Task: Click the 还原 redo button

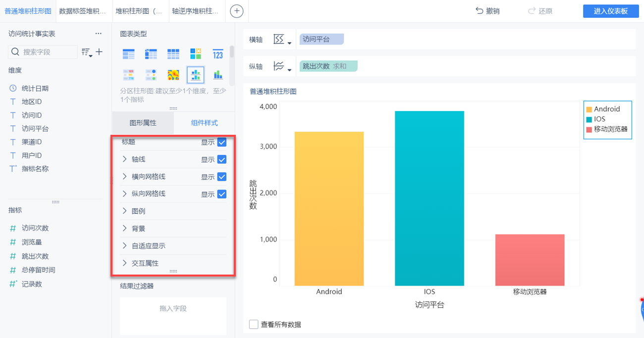Action: 540,11
